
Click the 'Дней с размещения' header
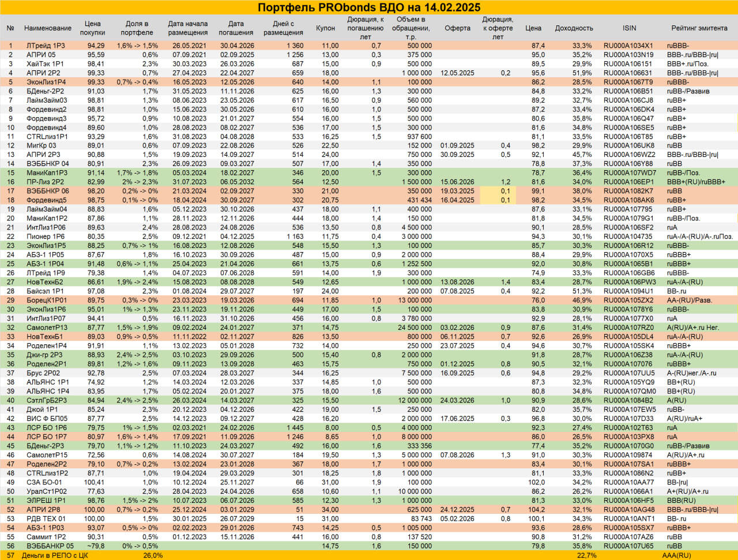click(284, 28)
